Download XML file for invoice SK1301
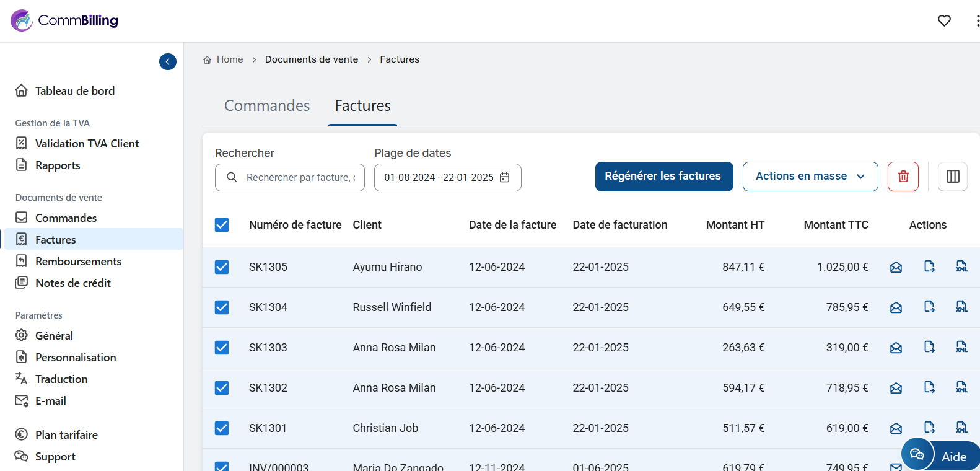This screenshot has width=980, height=471. pyautogui.click(x=961, y=428)
